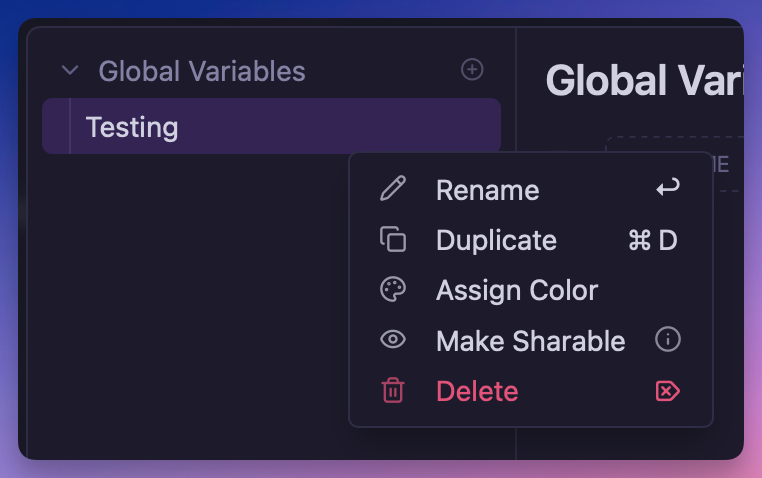Screen dimensions: 762x478
Task: Click the pencil icon beside Rename
Action: click(x=393, y=189)
